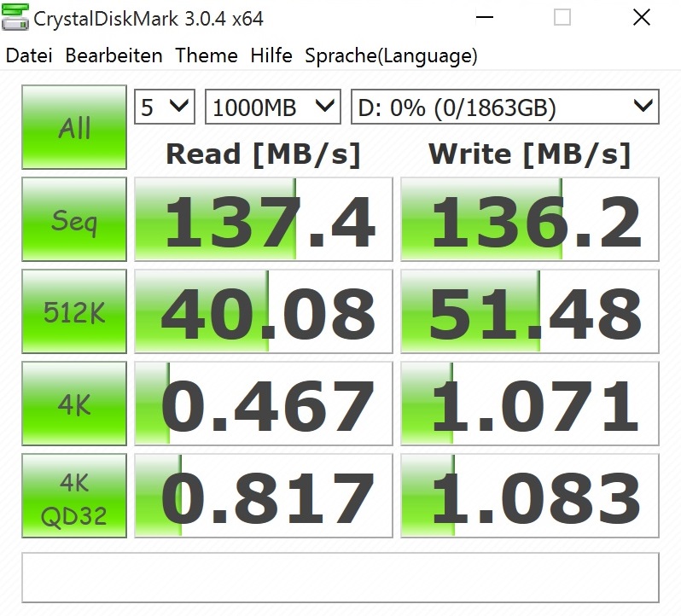
Task: Start the 512K benchmark test
Action: point(74,311)
